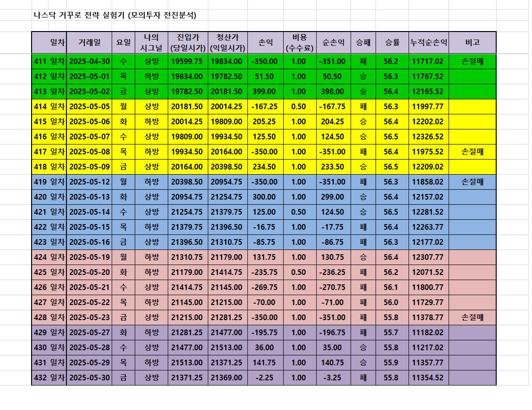
Task: Click the '비고' column header
Action: point(472,43)
